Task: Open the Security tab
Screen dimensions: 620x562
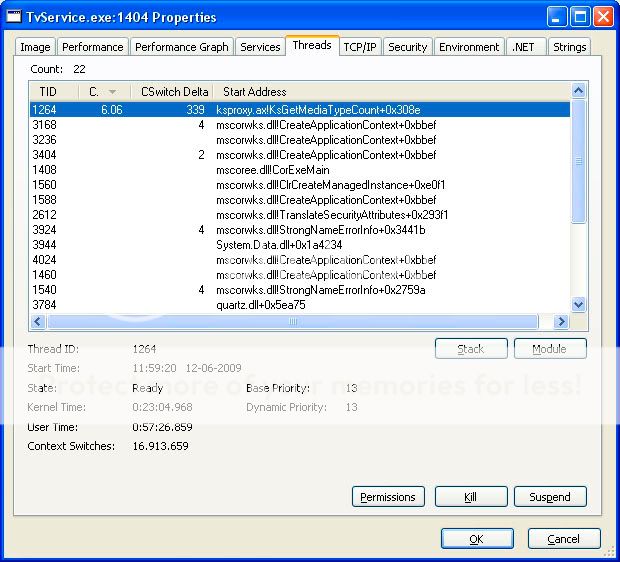Action: pos(407,47)
